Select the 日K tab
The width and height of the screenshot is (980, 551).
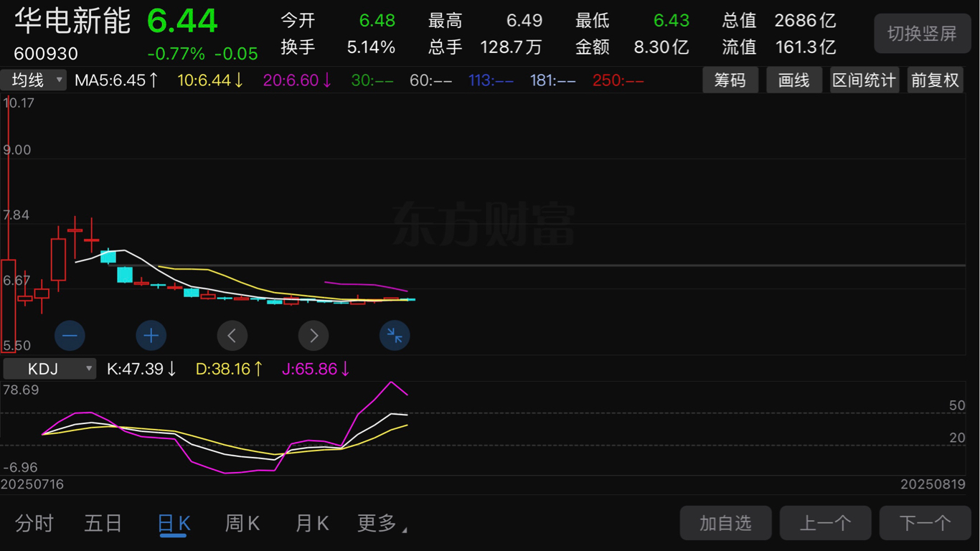tap(174, 524)
